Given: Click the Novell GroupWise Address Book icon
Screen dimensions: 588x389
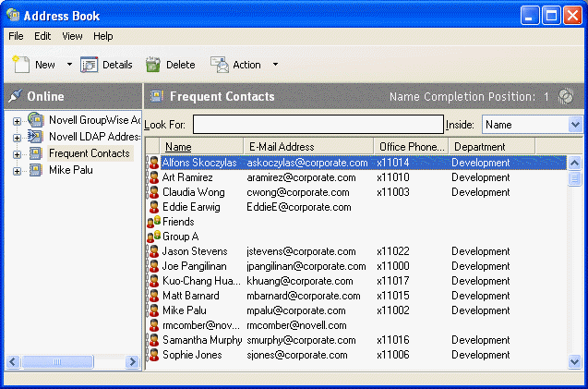Looking at the screenshot, I should coord(36,120).
